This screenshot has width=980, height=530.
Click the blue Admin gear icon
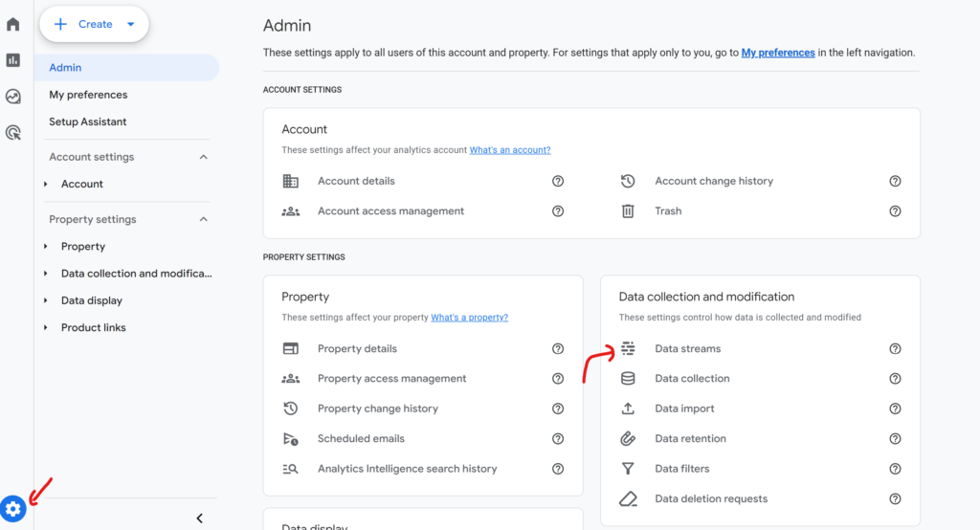click(x=13, y=509)
